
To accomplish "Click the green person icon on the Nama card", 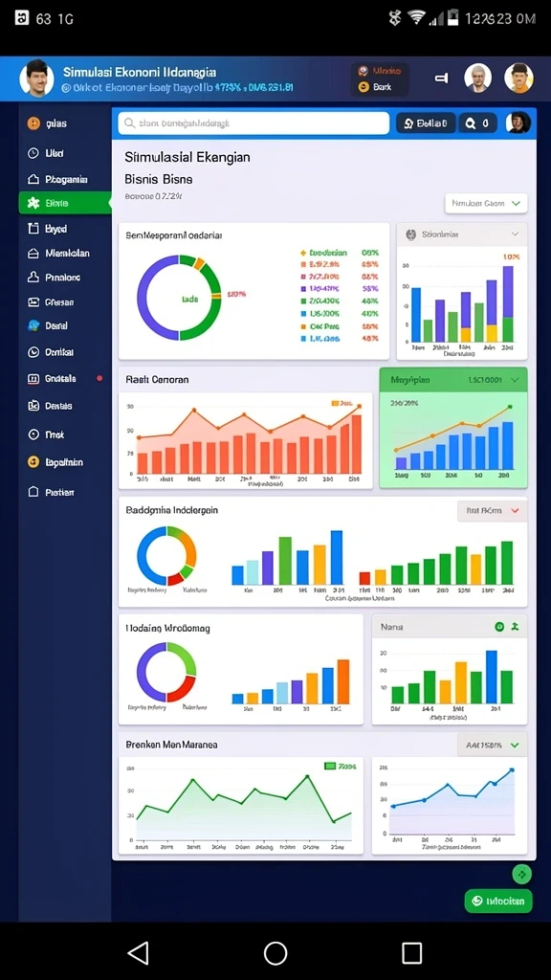I will coord(515,626).
